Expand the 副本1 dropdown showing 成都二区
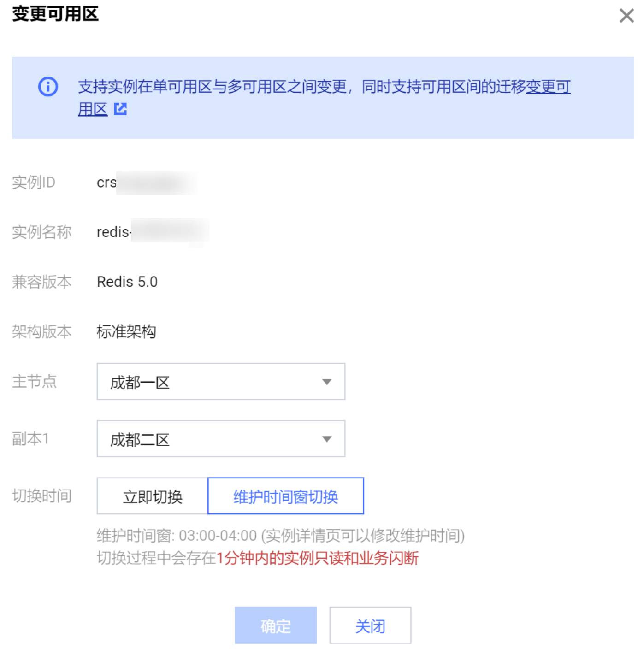 click(221, 439)
